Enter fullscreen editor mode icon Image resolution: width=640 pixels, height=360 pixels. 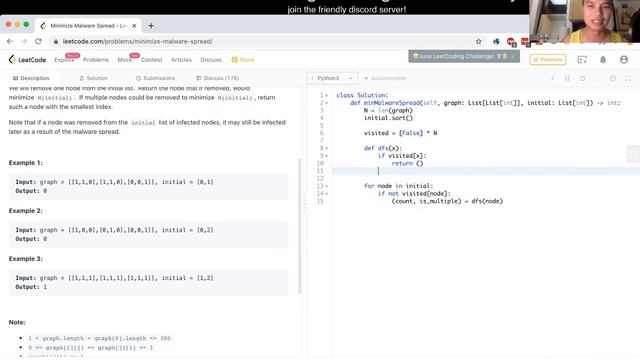[x=628, y=78]
